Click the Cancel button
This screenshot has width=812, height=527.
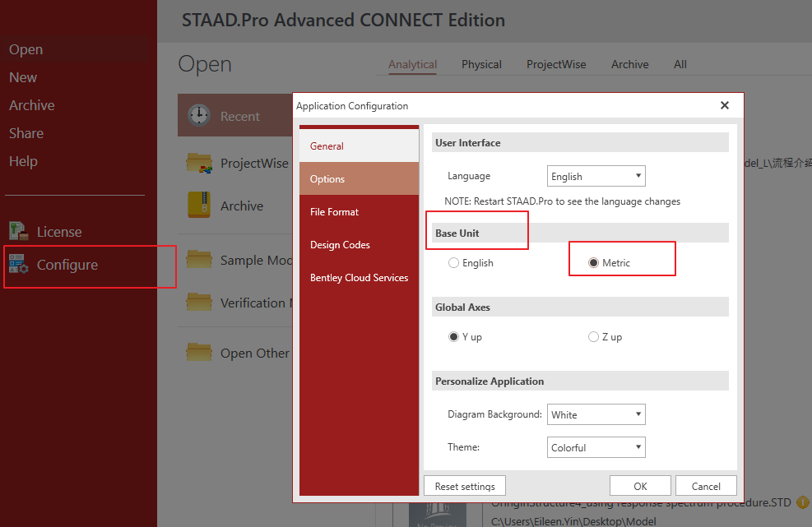click(x=706, y=486)
